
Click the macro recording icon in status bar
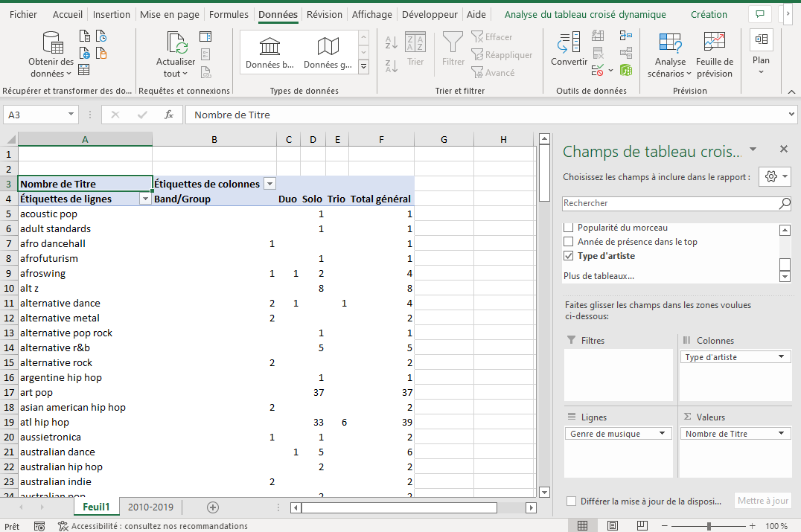point(39,526)
